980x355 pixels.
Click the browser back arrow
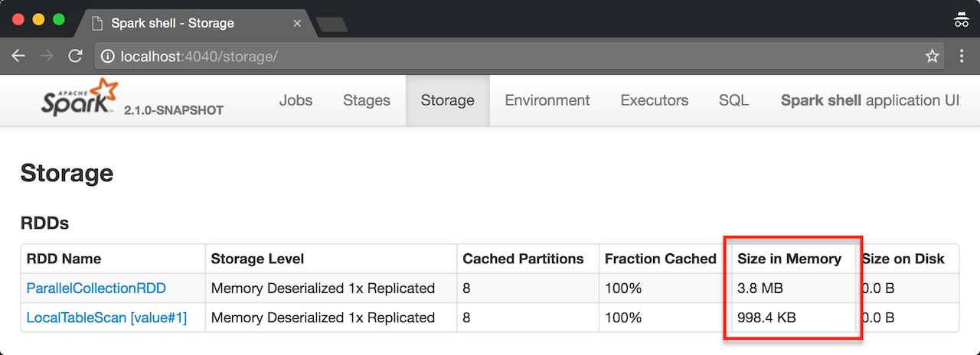pos(18,56)
